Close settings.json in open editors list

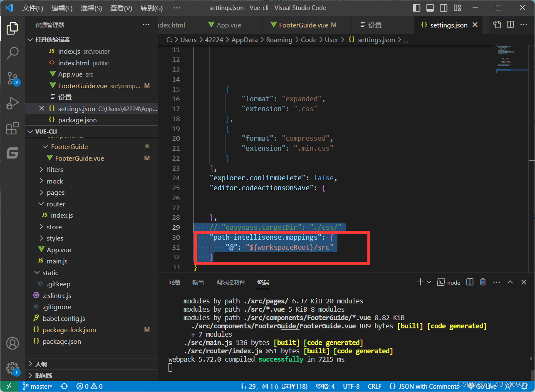click(41, 109)
